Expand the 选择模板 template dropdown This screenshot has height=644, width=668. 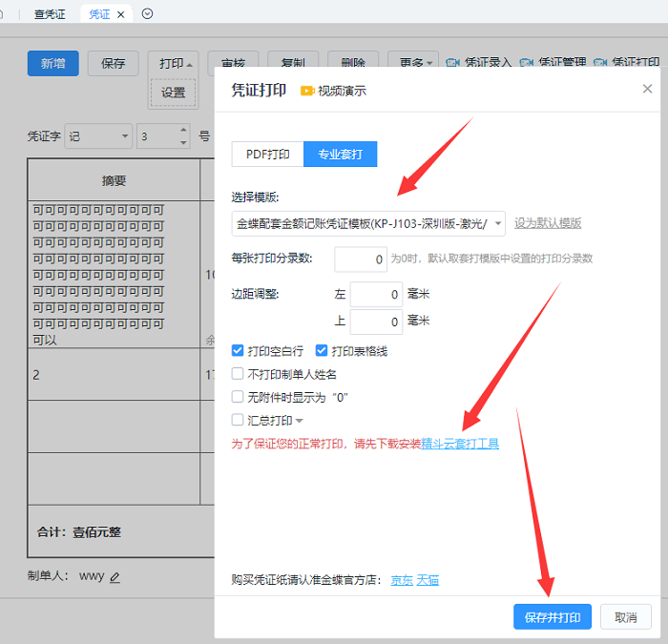pyautogui.click(x=498, y=223)
